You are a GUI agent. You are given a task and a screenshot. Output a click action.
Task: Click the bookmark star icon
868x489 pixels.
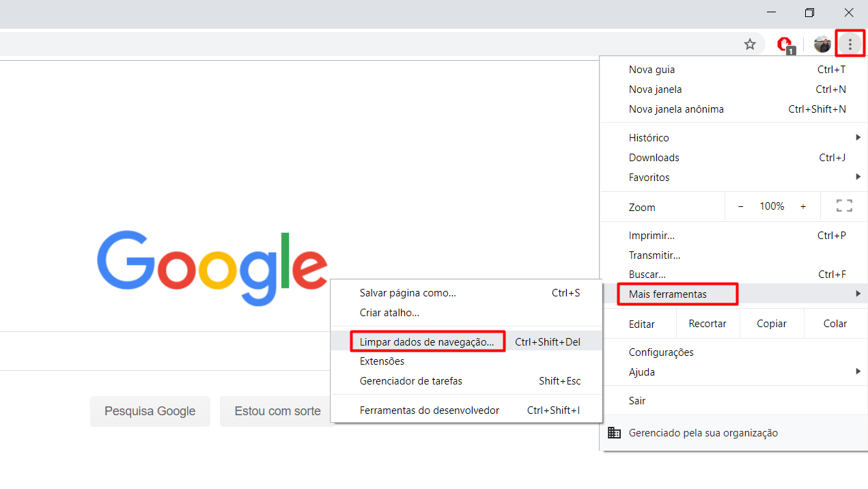coord(750,44)
